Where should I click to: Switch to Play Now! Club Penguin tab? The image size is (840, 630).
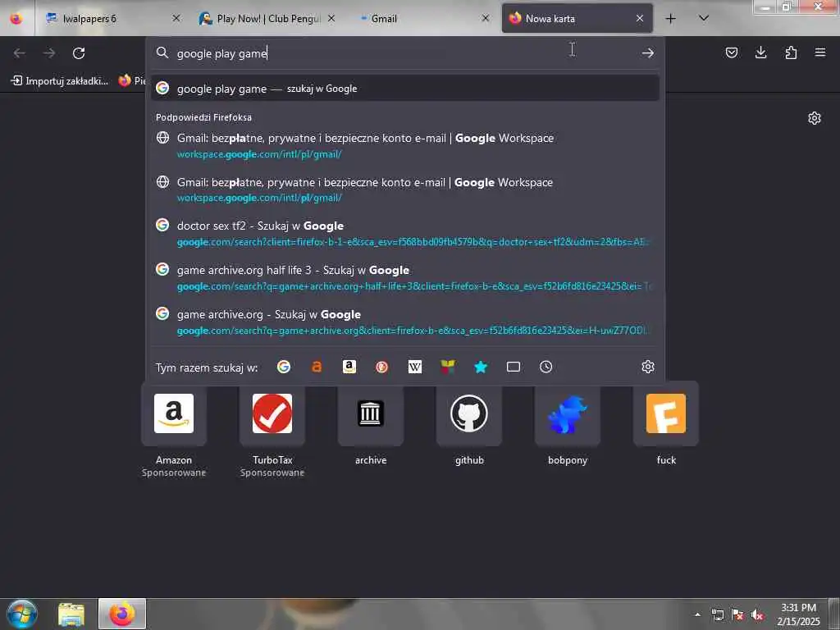coord(267,19)
